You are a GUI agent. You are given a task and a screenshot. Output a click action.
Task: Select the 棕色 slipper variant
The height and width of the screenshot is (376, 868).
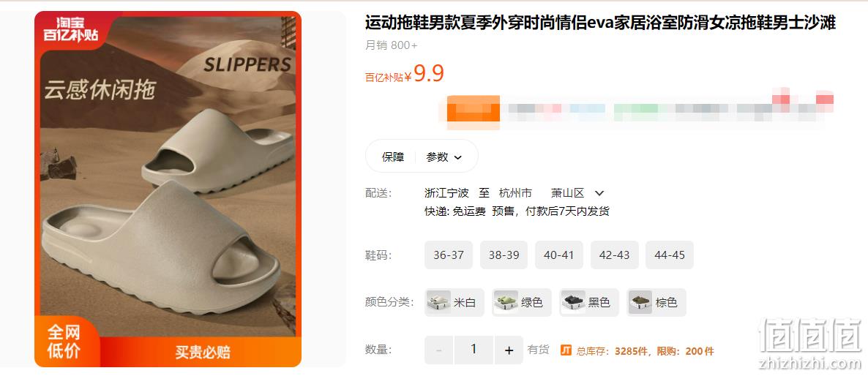click(656, 302)
